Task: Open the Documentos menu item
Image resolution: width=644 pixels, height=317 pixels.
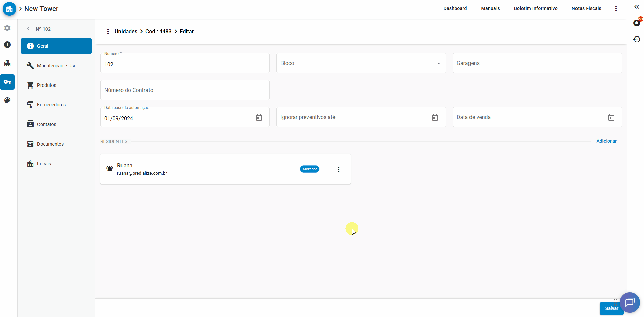Action: click(50, 144)
